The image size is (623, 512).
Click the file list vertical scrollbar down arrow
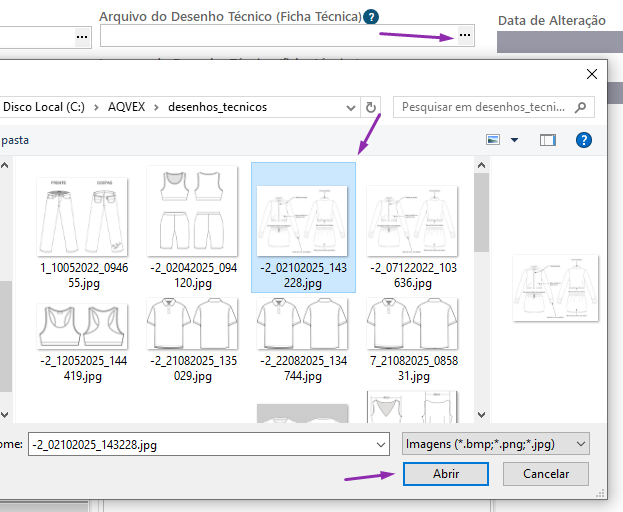pyautogui.click(x=482, y=414)
